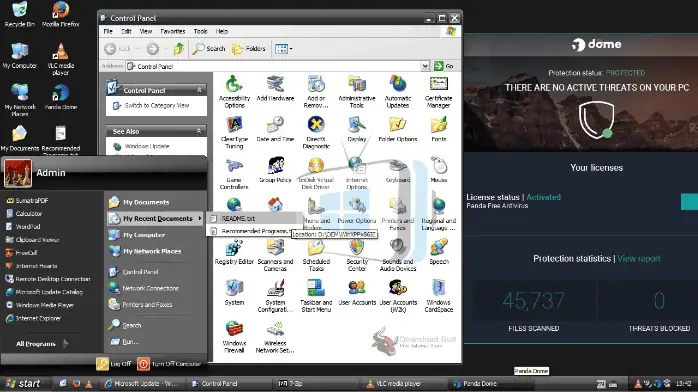Image resolution: width=698 pixels, height=392 pixels.
Task: Open Date and Time icon
Action: [x=275, y=129]
